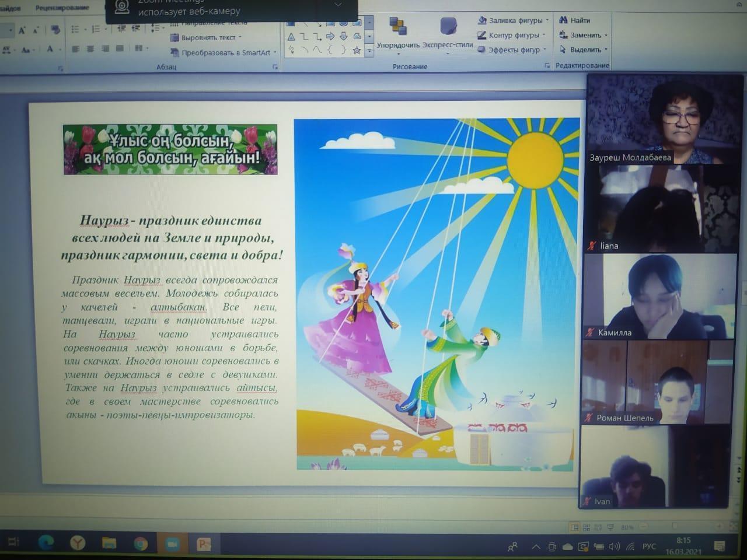The height and width of the screenshot is (560, 747).
Task: Open the Рецензирование ribbon tab
Action: (x=62, y=8)
